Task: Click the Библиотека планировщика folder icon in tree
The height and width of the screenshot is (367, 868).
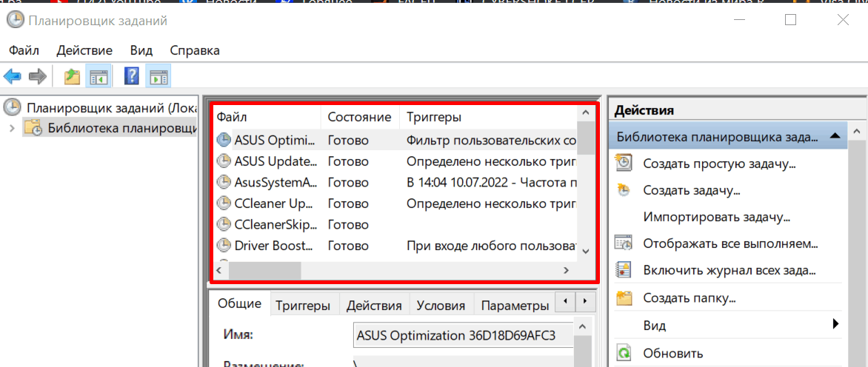Action: (32, 128)
